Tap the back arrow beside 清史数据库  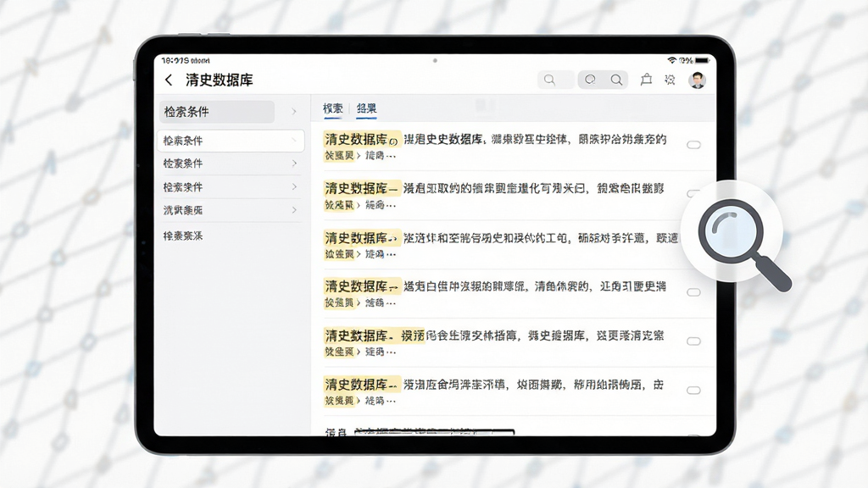[x=169, y=80]
